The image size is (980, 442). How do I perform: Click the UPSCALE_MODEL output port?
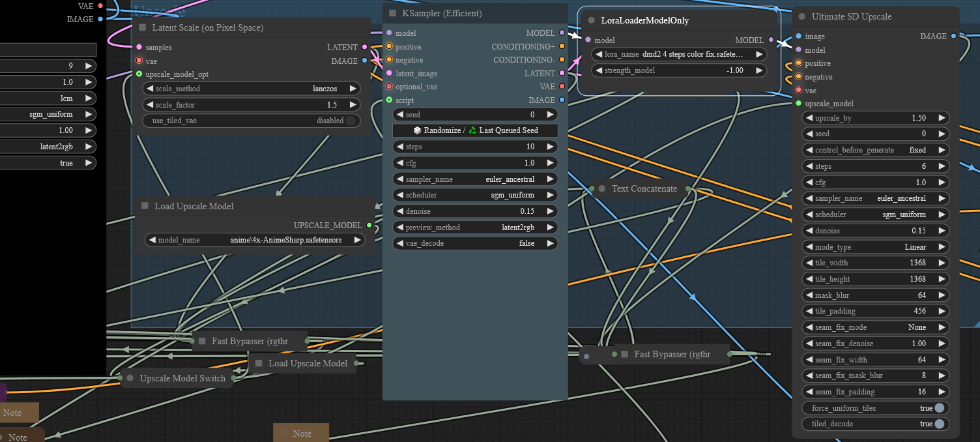tap(369, 225)
